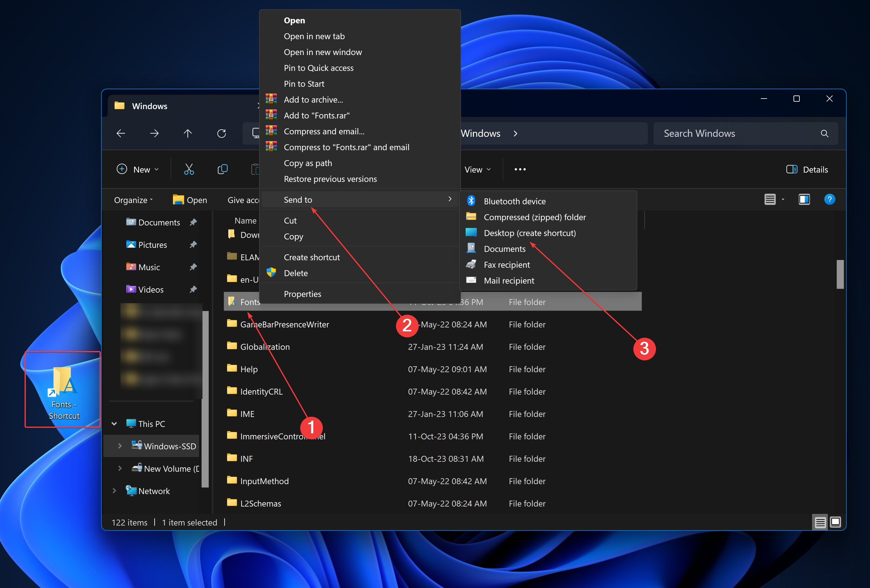Image resolution: width=870 pixels, height=588 pixels.
Task: Toggle the preview pane icon
Action: pyautogui.click(x=804, y=200)
